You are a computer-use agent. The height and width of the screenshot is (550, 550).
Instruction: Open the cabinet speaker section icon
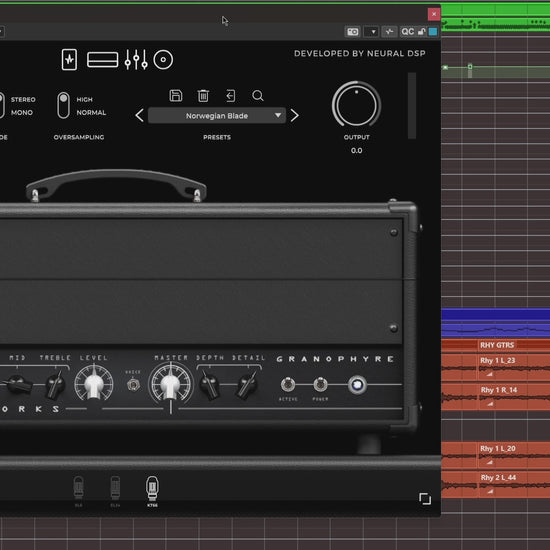[163, 60]
